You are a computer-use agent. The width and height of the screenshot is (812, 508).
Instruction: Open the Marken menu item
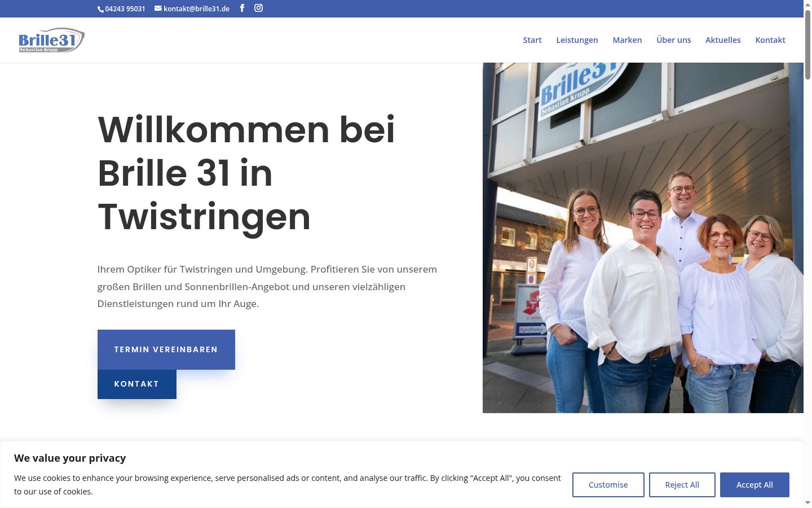click(627, 40)
